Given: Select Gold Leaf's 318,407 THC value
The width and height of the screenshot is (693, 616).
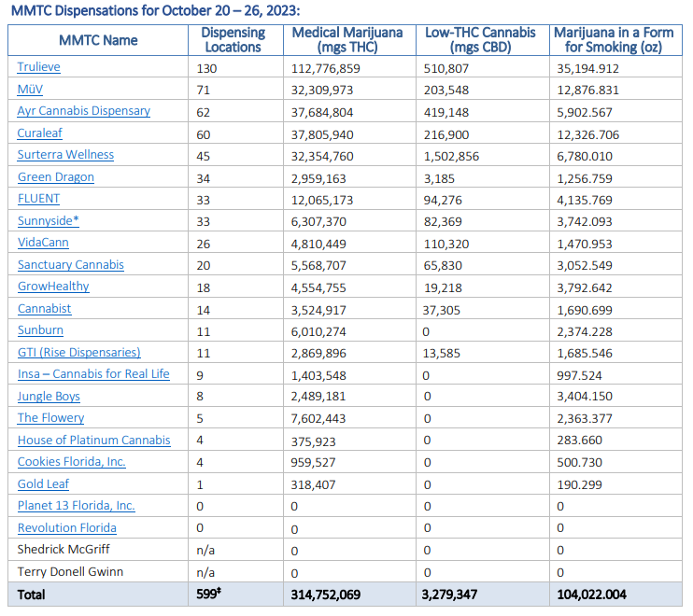Looking at the screenshot, I should click(x=313, y=484).
